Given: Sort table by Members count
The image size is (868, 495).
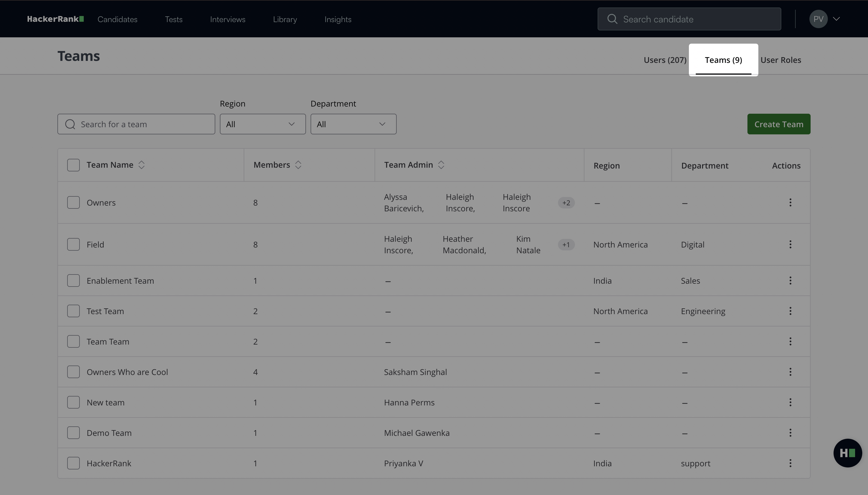Looking at the screenshot, I should pyautogui.click(x=298, y=165).
